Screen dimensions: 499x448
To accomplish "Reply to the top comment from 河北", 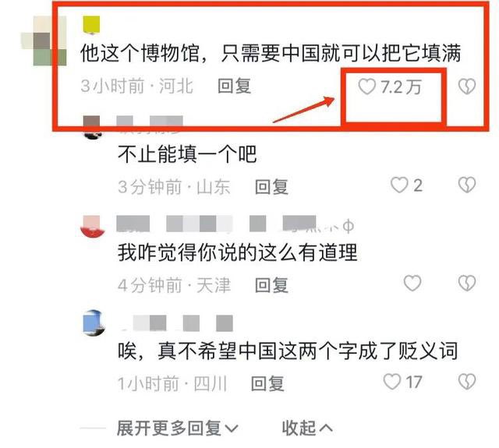I will click(x=235, y=86).
